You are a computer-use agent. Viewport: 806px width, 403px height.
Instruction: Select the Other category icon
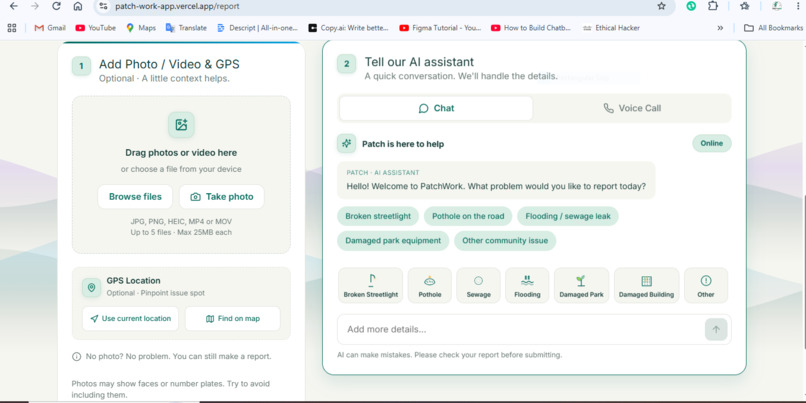(706, 285)
